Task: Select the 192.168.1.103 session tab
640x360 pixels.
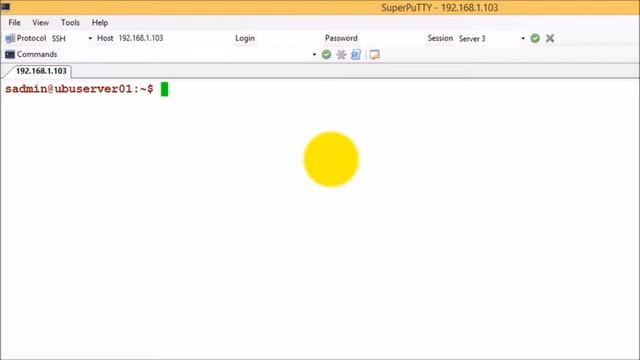Action: click(x=41, y=71)
